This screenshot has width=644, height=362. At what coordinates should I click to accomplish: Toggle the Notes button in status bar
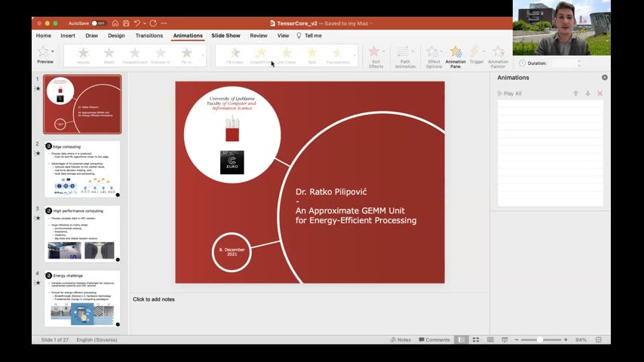pos(401,340)
